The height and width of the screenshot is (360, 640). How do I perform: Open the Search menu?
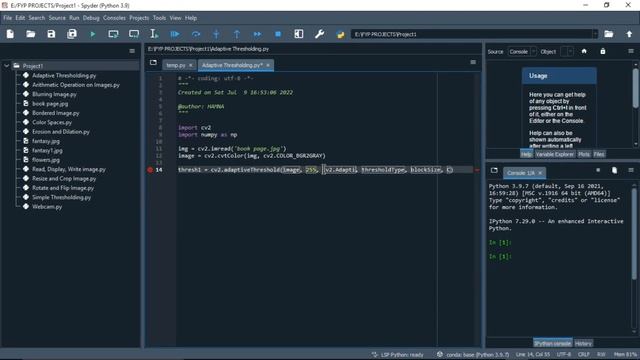37,18
